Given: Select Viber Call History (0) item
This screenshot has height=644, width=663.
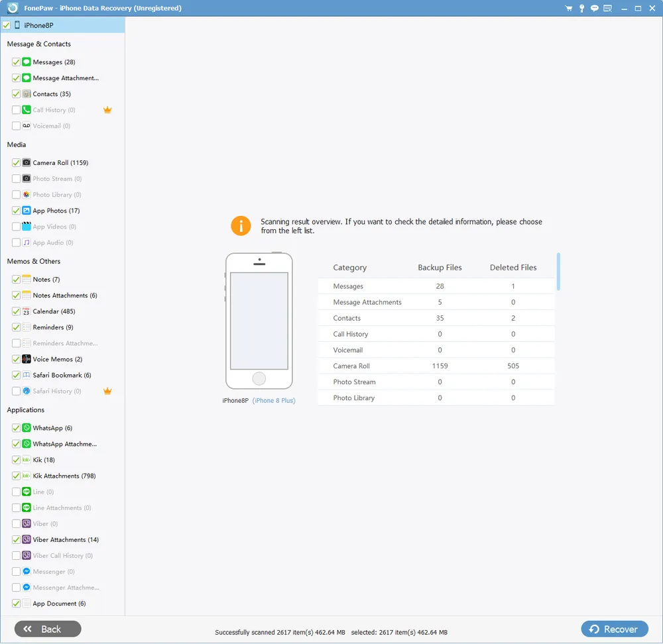Looking at the screenshot, I should coord(62,556).
